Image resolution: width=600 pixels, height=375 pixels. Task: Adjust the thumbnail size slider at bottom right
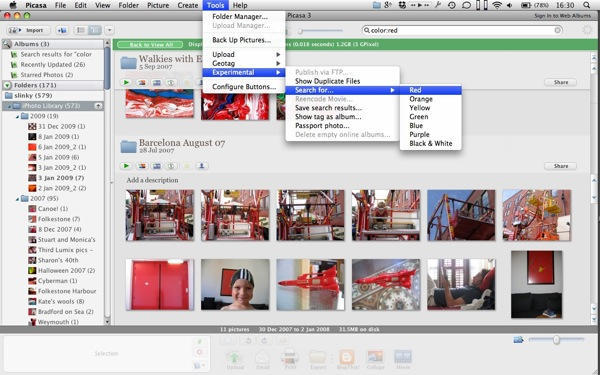point(556,339)
